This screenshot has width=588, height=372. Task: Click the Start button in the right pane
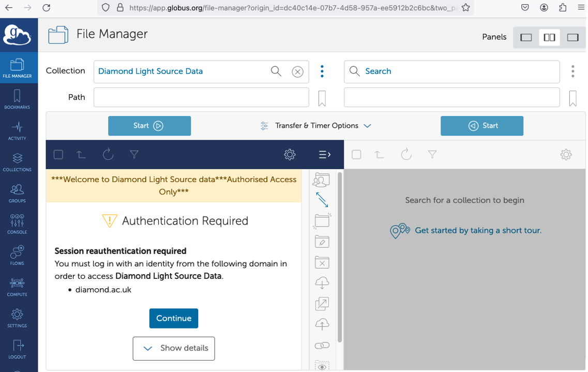[x=482, y=126]
